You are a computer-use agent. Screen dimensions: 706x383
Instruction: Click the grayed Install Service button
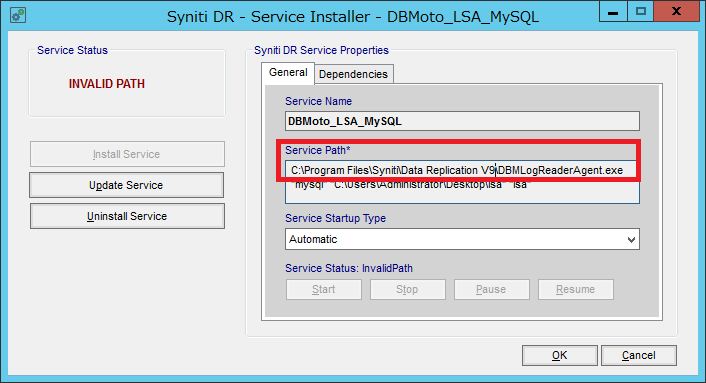point(127,154)
